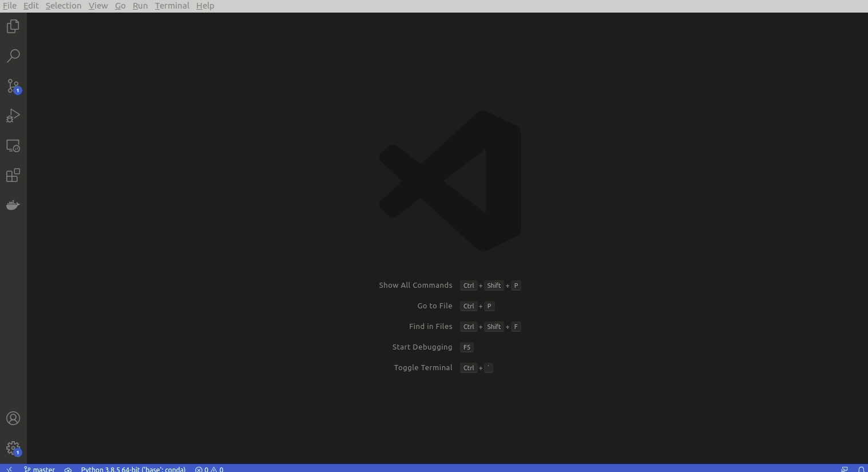868x472 pixels.
Task: Open the Accounts menu icon
Action: pyautogui.click(x=13, y=418)
